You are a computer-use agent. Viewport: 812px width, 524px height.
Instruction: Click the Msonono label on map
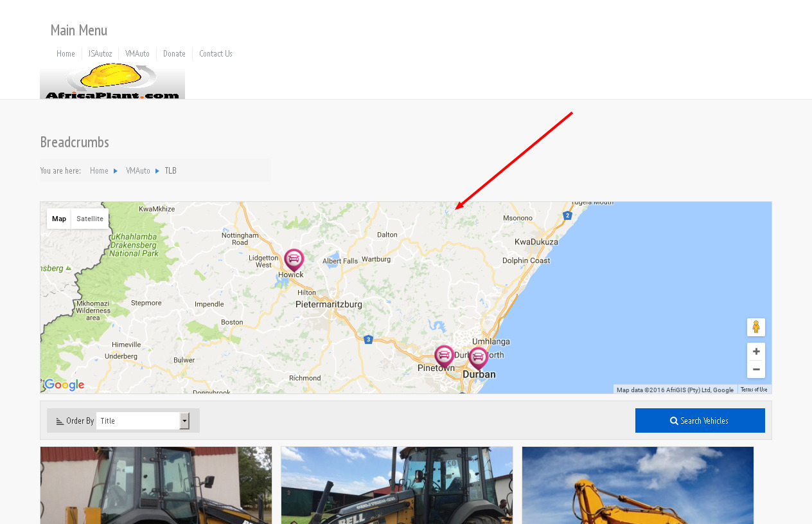518,218
